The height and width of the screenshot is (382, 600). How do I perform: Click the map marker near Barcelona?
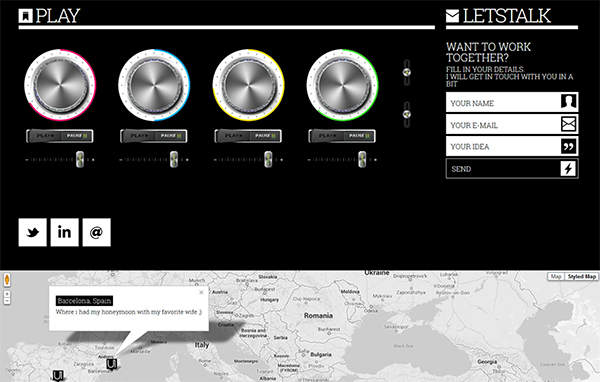(x=111, y=364)
